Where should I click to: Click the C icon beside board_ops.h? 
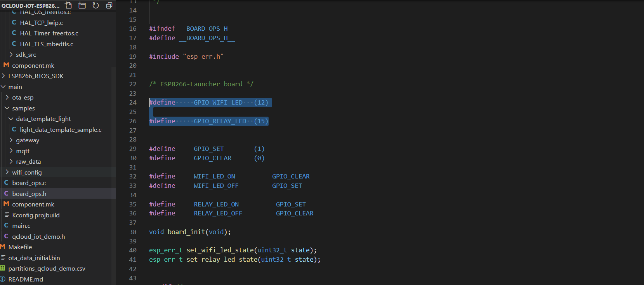(6, 194)
